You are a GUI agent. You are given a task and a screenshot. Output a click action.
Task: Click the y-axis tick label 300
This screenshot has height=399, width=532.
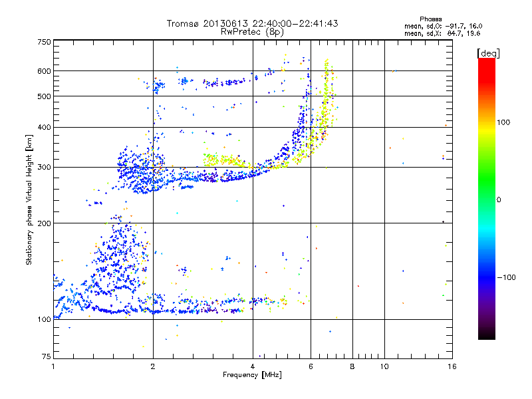(x=44, y=168)
